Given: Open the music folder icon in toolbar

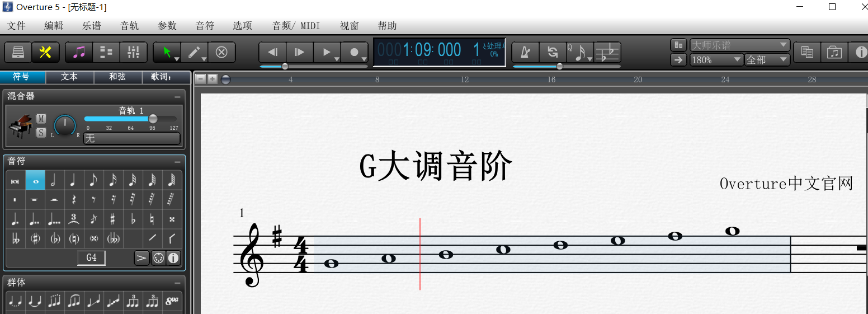Looking at the screenshot, I should point(834,52).
